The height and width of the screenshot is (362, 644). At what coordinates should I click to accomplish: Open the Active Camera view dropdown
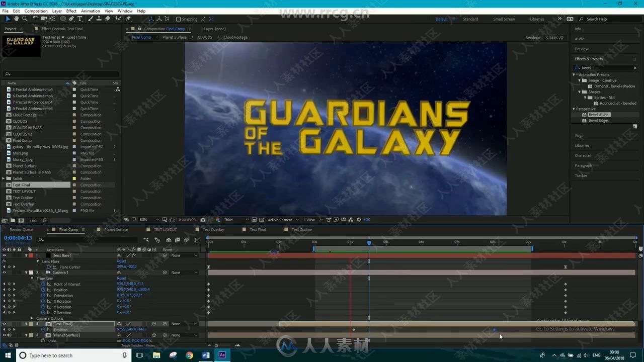pos(282,220)
